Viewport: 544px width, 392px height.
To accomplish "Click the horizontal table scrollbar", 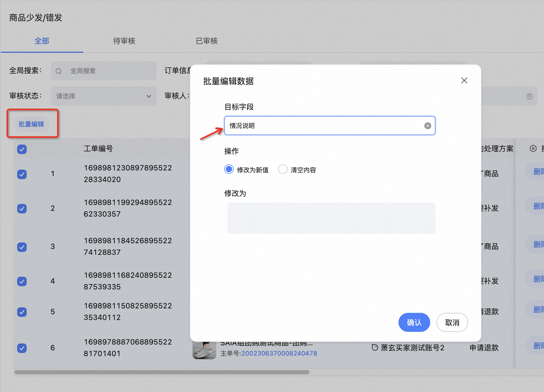I will pyautogui.click(x=162, y=372).
